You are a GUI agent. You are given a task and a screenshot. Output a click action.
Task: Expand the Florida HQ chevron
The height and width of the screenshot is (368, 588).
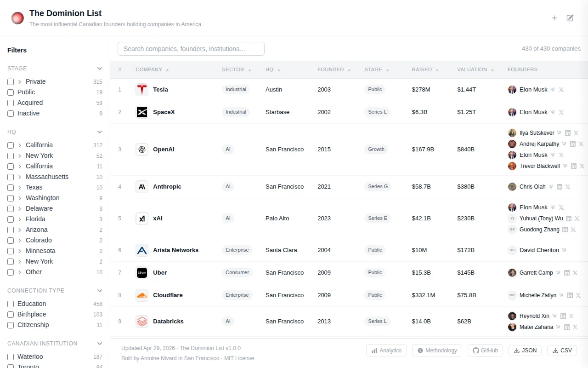[20, 219]
